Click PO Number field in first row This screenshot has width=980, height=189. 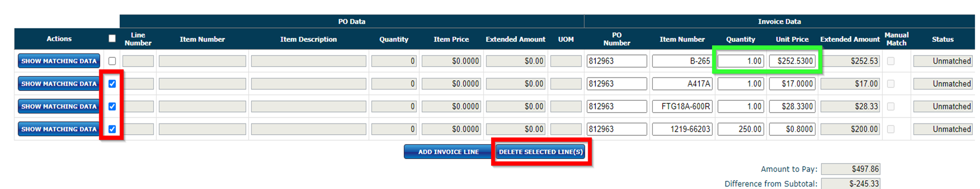point(617,61)
